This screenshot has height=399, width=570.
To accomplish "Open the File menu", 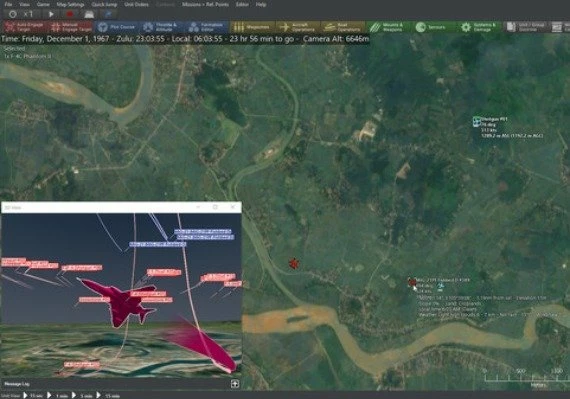I will 8,5.
